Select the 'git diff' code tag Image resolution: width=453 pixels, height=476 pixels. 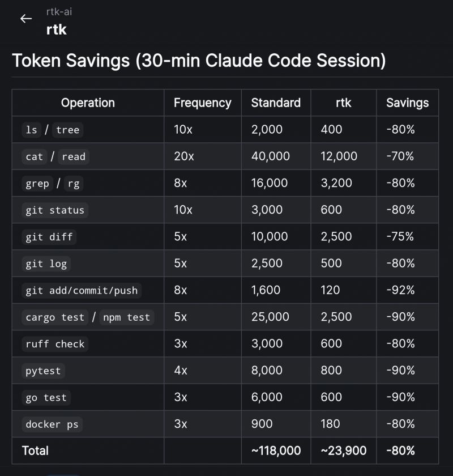click(x=49, y=237)
